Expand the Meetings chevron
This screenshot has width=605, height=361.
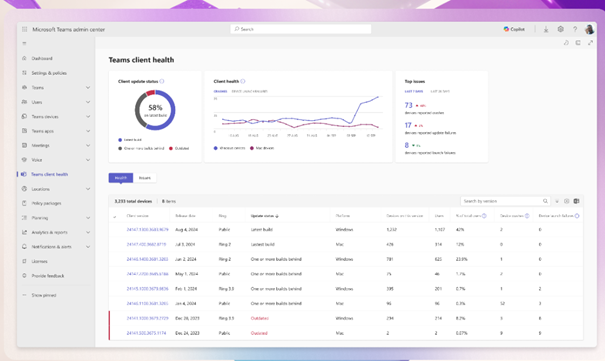[88, 145]
